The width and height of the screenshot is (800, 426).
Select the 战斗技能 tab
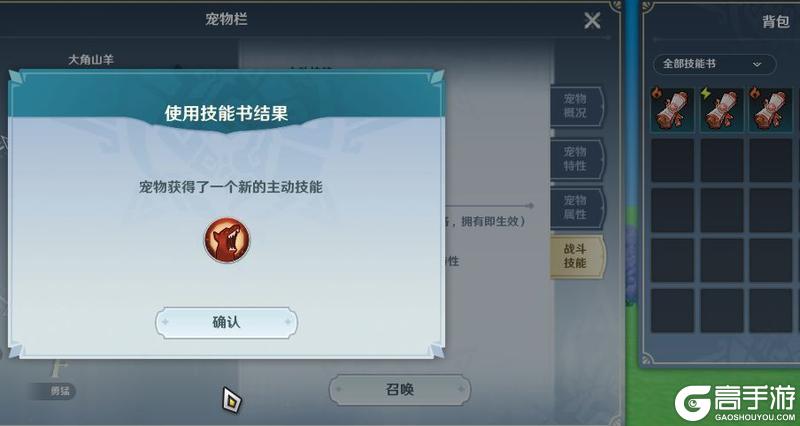pos(577,256)
